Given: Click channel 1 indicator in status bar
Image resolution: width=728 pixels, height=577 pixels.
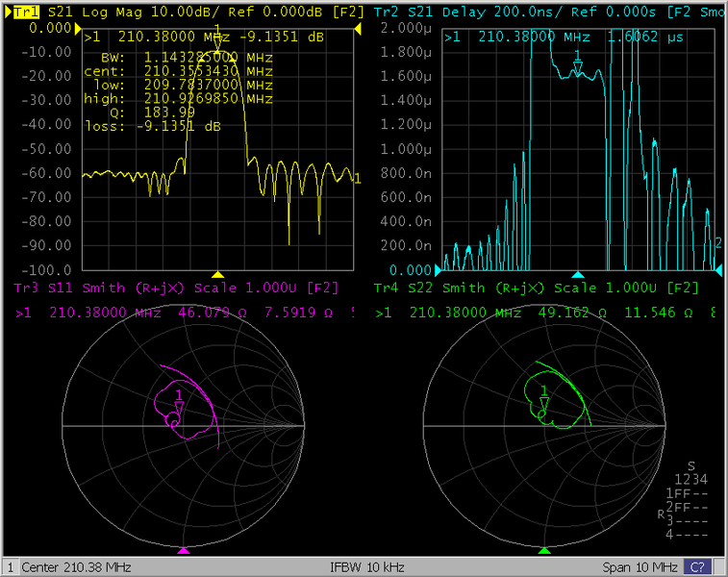Looking at the screenshot, I should [x=10, y=566].
